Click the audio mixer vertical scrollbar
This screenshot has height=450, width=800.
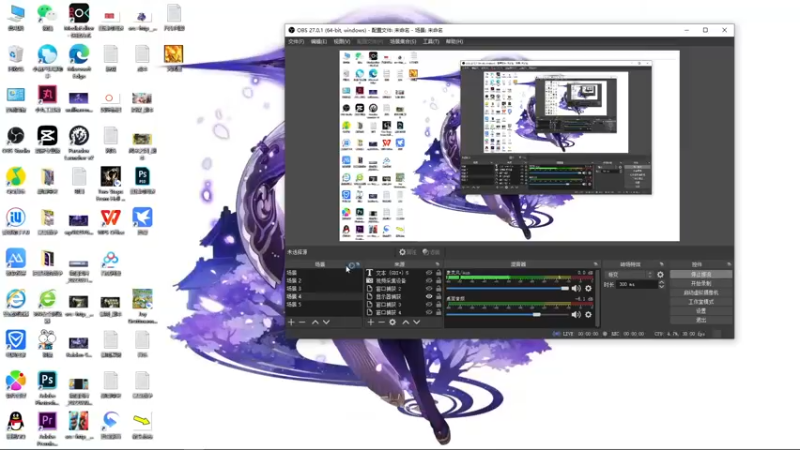[x=597, y=298]
